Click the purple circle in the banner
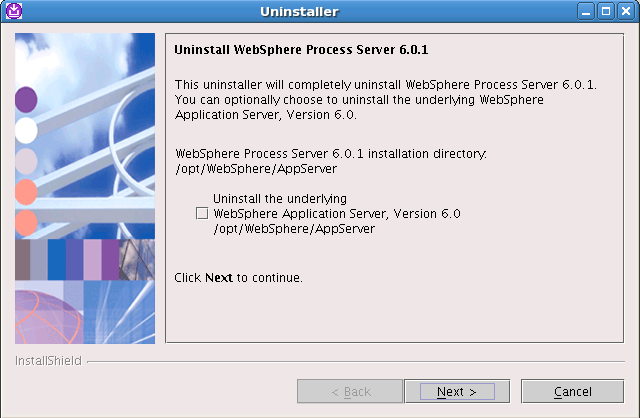 [26, 100]
